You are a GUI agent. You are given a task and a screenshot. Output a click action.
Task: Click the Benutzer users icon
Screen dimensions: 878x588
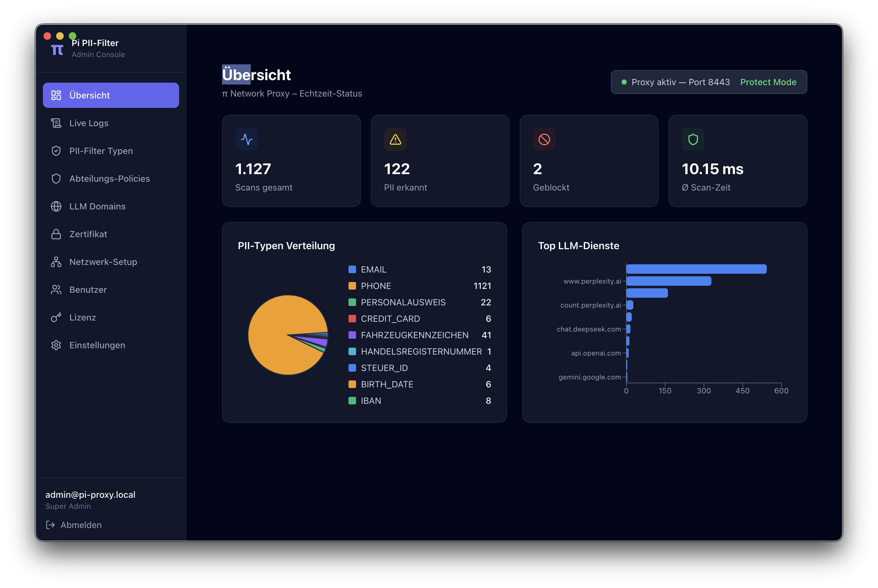click(x=56, y=290)
